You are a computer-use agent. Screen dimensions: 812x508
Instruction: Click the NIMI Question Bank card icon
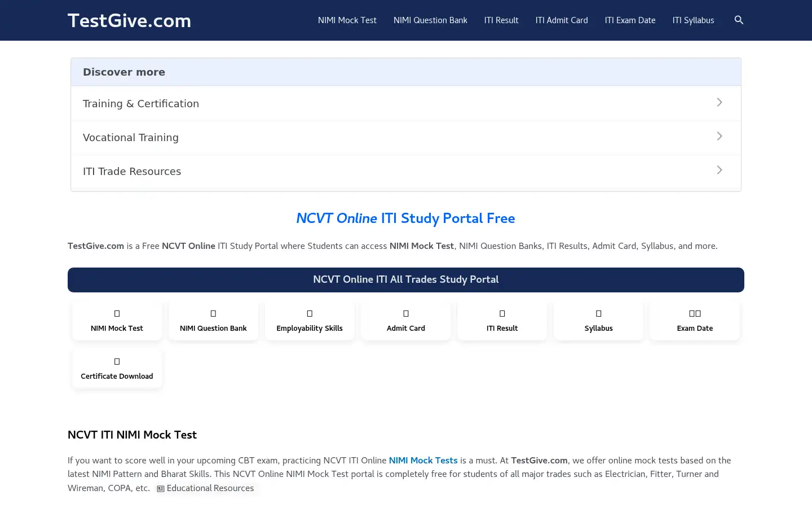pyautogui.click(x=213, y=313)
